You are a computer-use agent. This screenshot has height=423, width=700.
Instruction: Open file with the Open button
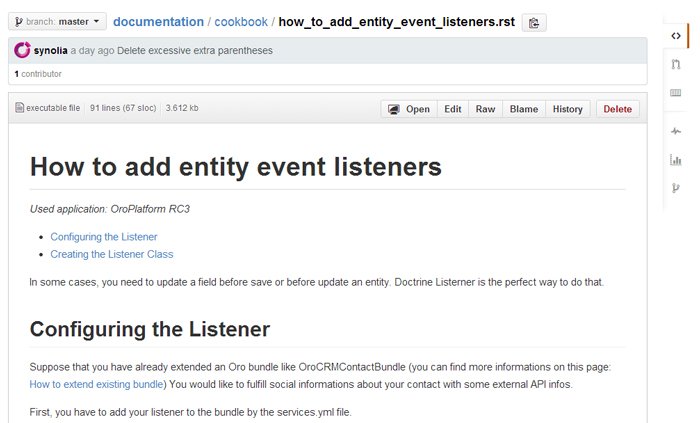point(408,109)
